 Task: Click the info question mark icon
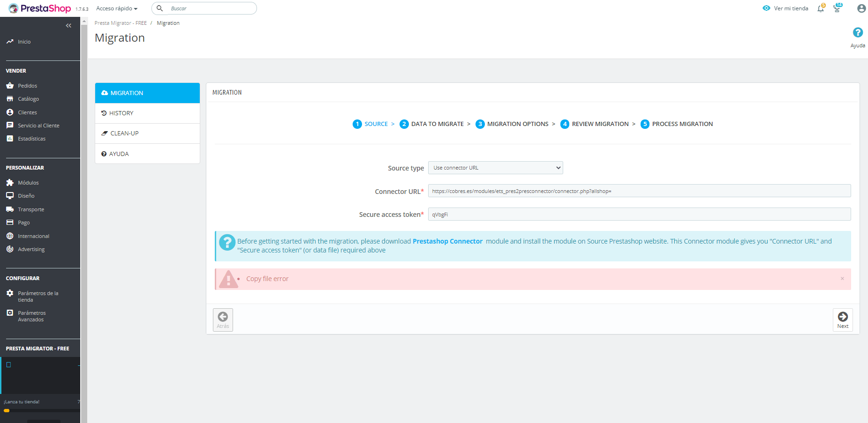[227, 243]
